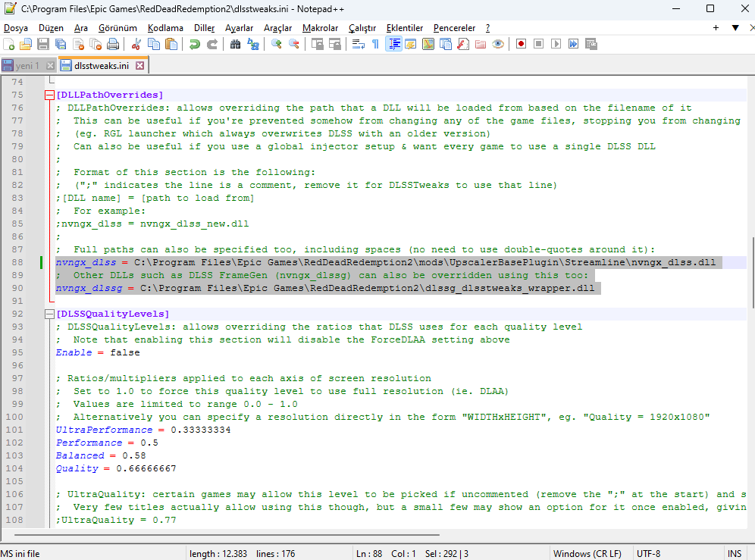
Task: Open the tab list dropdown arrow
Action: click(735, 28)
